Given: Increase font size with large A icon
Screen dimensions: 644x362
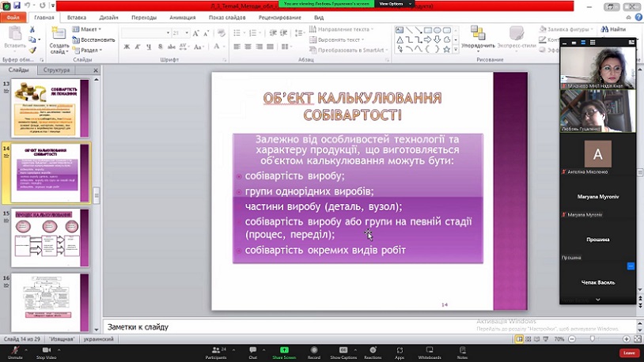Looking at the screenshot, I should tap(196, 33).
